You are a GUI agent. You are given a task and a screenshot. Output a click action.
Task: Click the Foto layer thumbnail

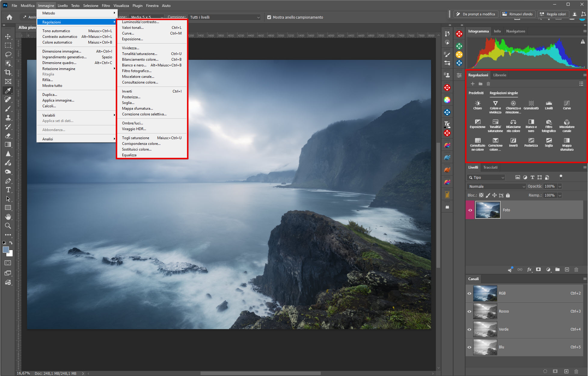pyautogui.click(x=488, y=210)
